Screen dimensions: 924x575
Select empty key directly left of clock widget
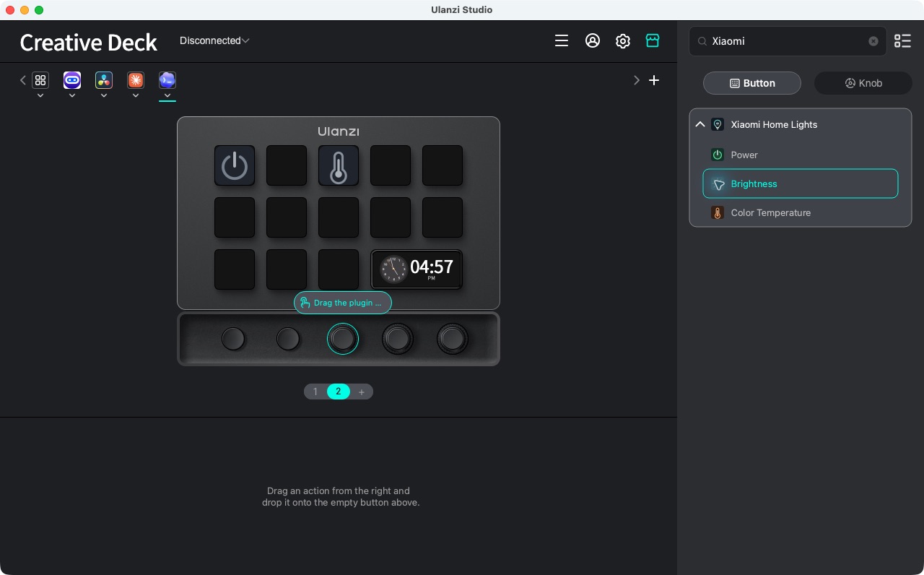click(x=339, y=269)
